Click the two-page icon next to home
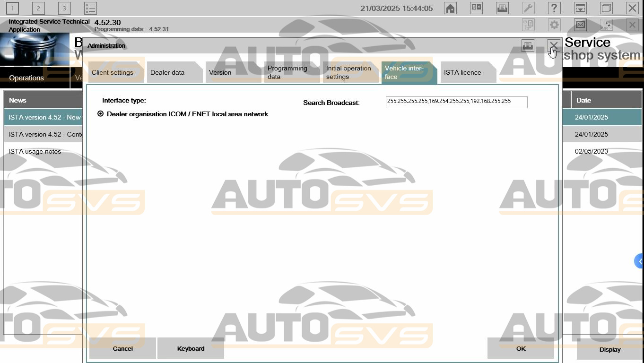 pos(476,8)
